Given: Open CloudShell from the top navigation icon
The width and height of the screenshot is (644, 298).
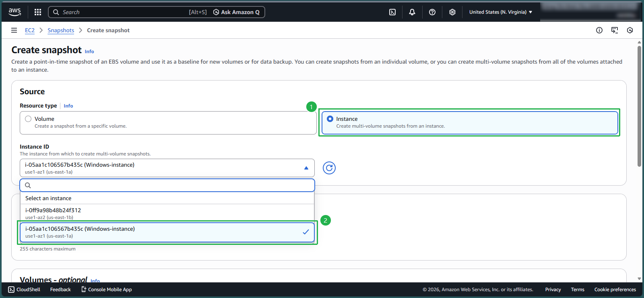Looking at the screenshot, I should 392,12.
